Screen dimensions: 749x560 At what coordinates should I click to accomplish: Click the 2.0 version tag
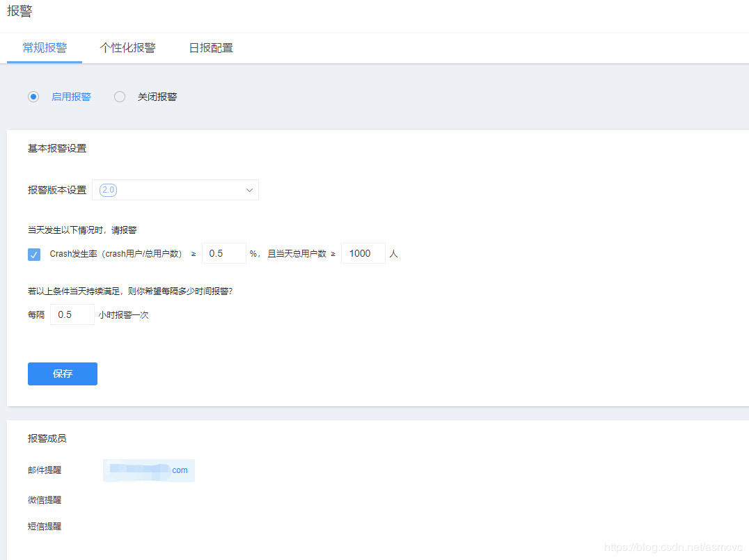pyautogui.click(x=109, y=190)
